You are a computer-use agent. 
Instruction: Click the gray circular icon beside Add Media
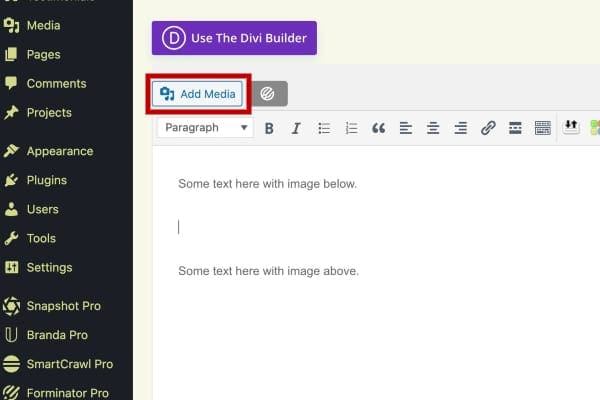tap(268, 94)
